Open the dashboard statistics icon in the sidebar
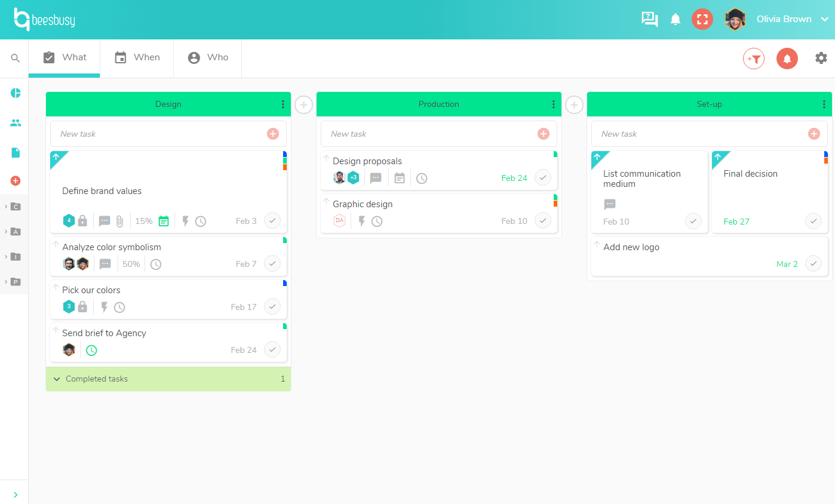Viewport: 835px width, 504px height. 16,93
